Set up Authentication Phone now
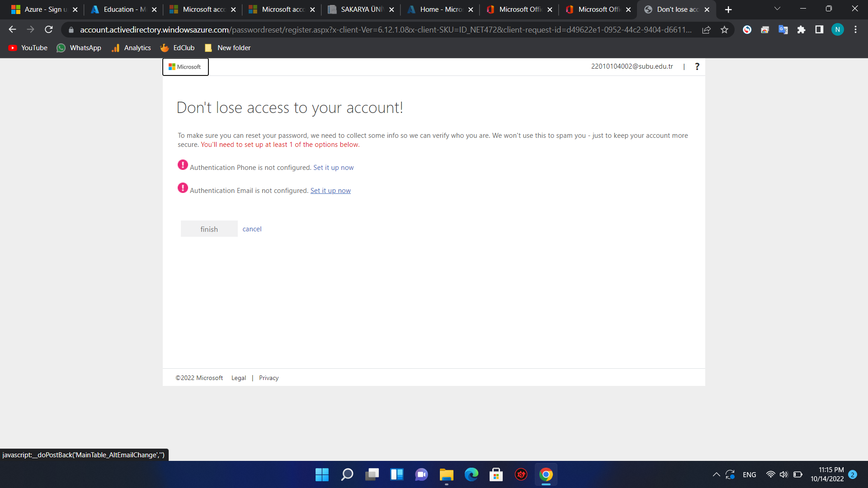The width and height of the screenshot is (868, 488). point(333,168)
